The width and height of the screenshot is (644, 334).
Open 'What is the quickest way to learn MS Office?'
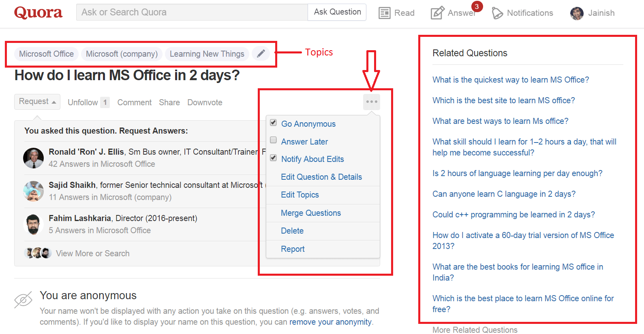point(511,80)
